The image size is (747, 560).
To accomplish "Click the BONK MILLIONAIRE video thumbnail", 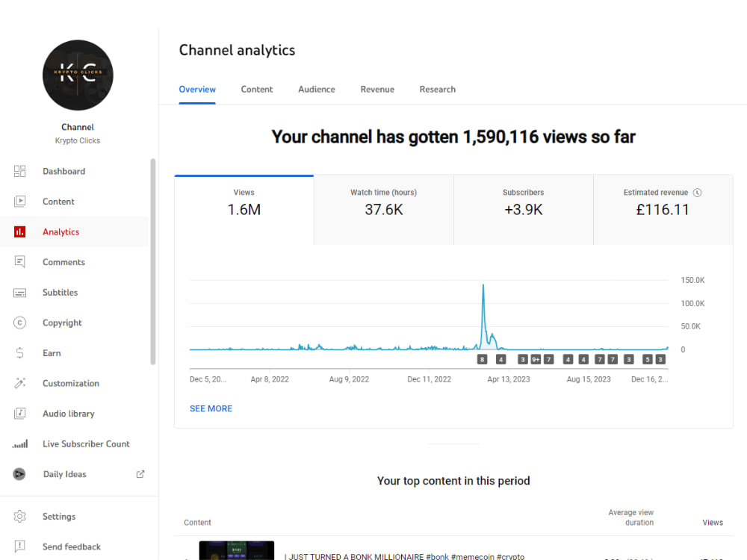I will point(236,550).
